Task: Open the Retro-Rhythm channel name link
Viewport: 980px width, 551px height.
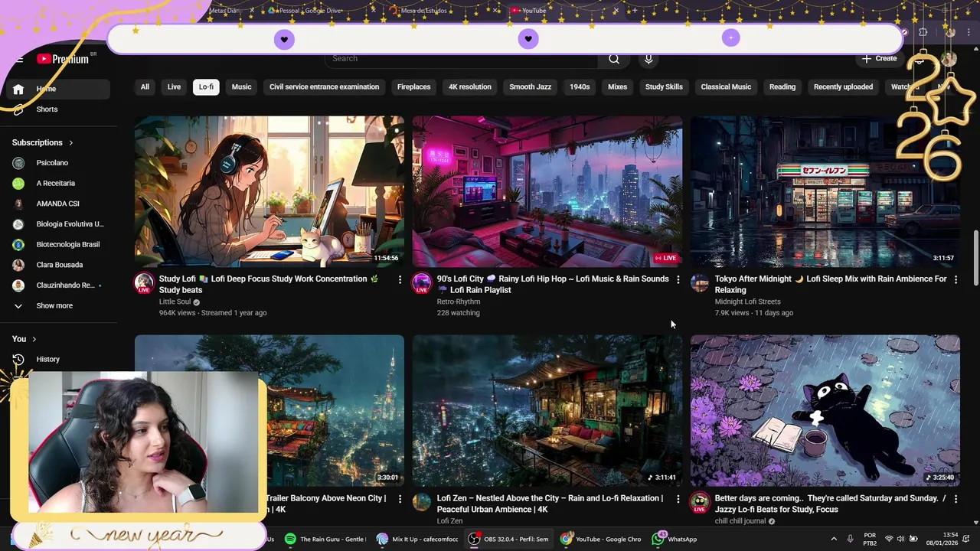Action: coord(458,302)
